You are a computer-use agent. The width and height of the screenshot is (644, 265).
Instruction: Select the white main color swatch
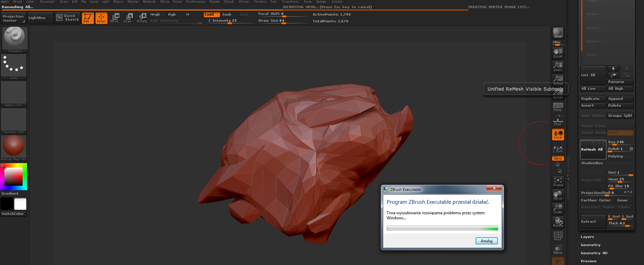tap(20, 204)
